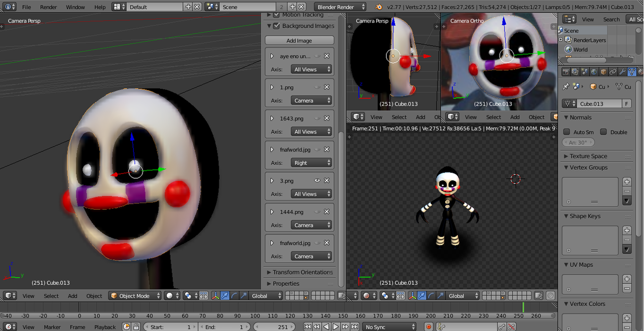Open the Playback menu in timeline
The image size is (644, 331).
pos(105,327)
